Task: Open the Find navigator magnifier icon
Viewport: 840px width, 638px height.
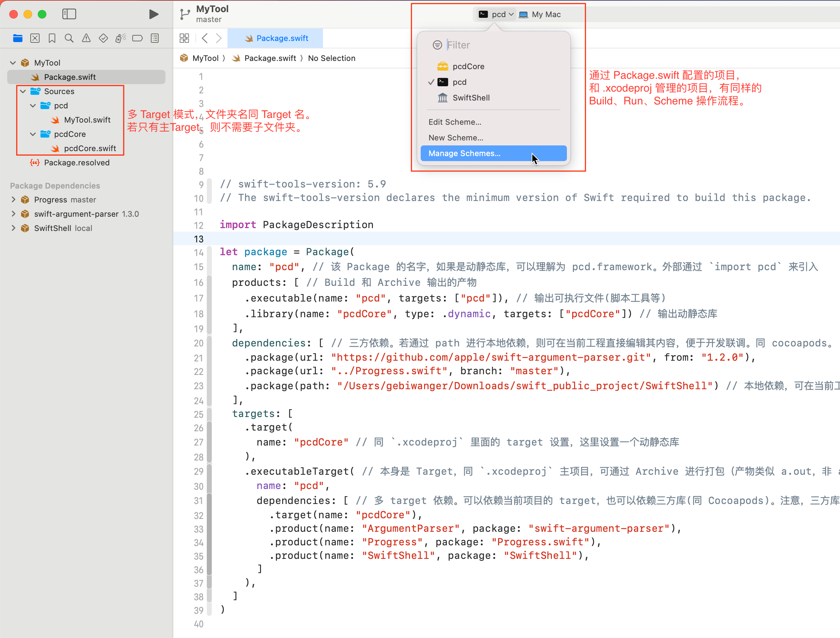Action: (69, 38)
